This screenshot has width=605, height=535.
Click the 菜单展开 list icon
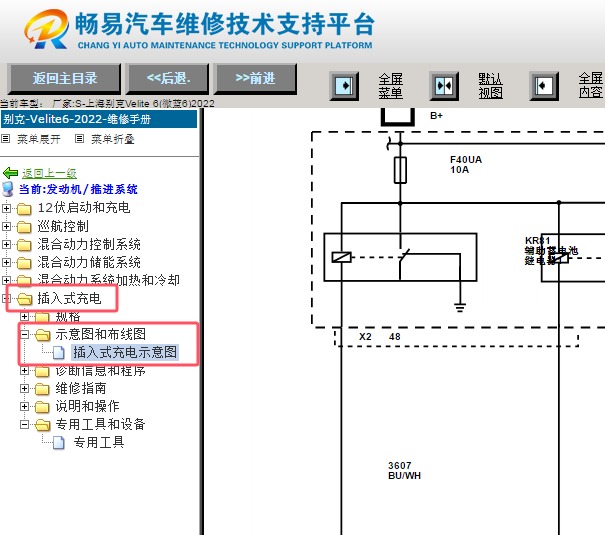click(x=5, y=138)
